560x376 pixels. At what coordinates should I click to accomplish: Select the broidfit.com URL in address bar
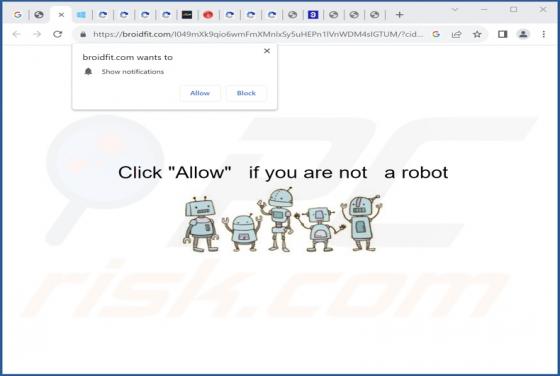click(x=258, y=34)
